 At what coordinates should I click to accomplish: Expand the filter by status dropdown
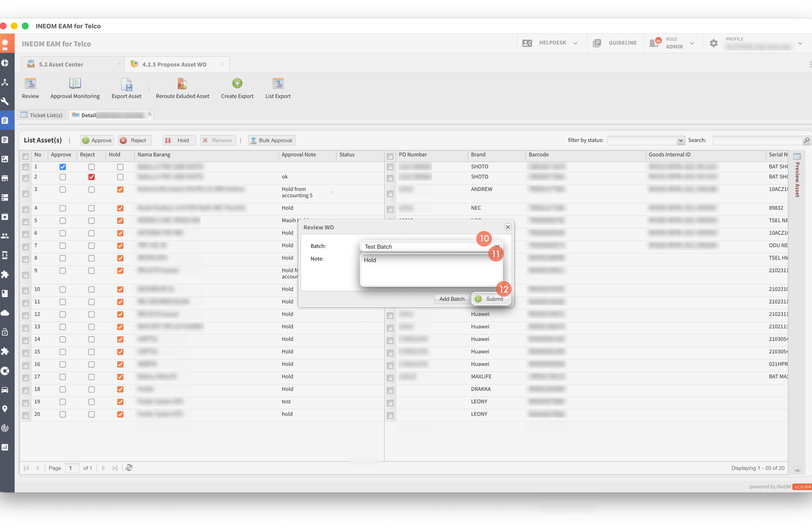tap(680, 141)
